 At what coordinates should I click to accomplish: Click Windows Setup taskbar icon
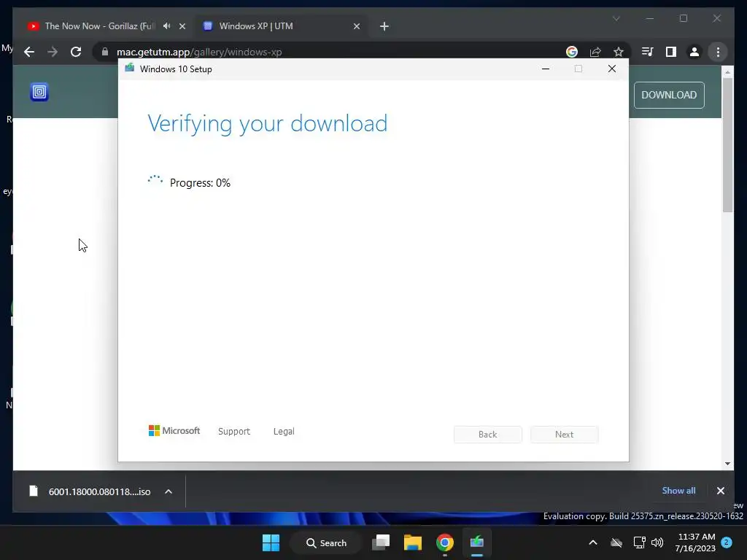coord(476,542)
